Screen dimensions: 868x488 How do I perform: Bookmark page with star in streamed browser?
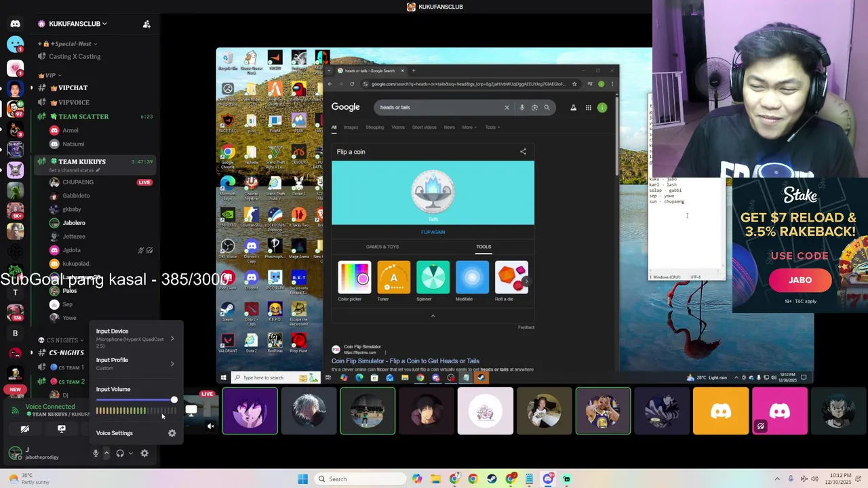[574, 84]
